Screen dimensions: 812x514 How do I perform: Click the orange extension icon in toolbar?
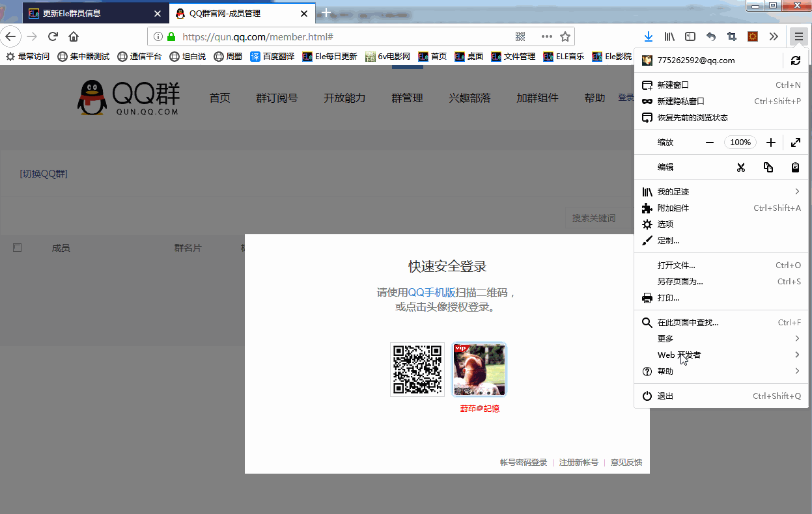(x=753, y=36)
